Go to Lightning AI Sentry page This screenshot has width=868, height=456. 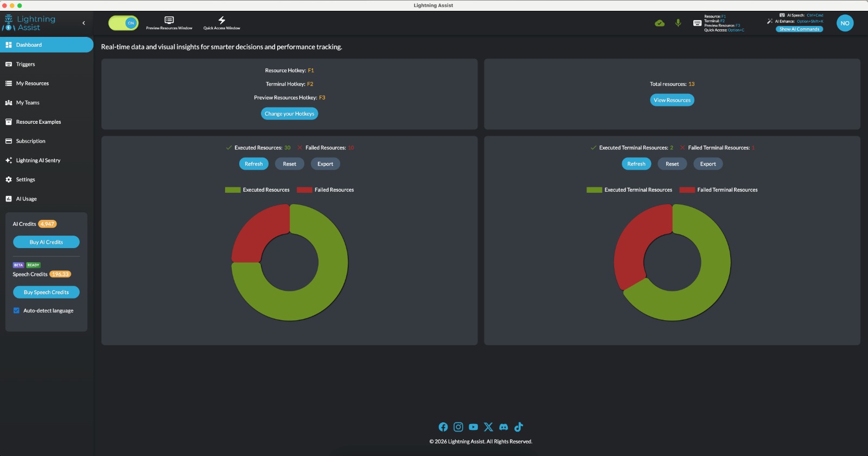coord(38,161)
